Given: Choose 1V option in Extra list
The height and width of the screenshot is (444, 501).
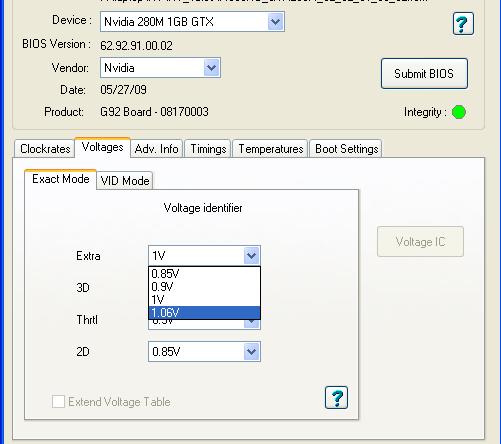Looking at the screenshot, I should click(204, 300).
